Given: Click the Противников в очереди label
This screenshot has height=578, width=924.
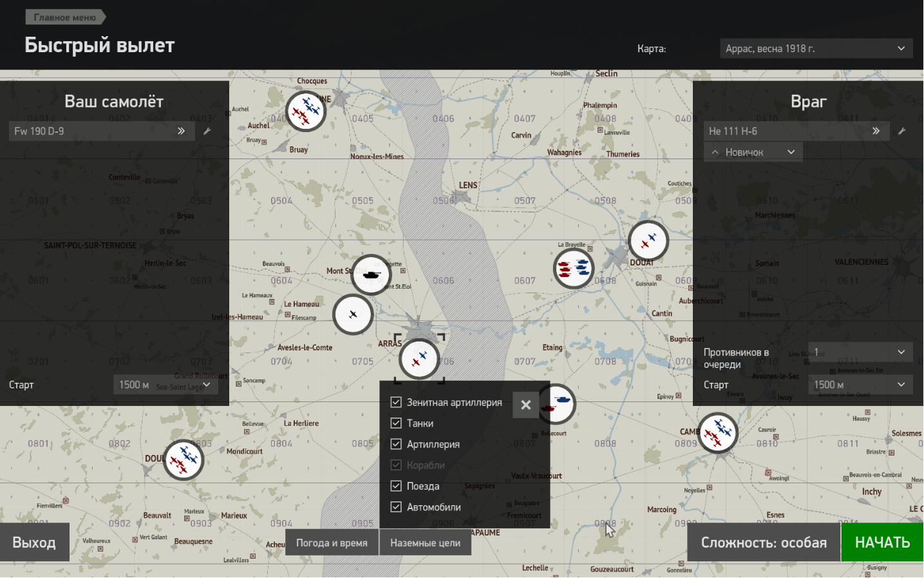Looking at the screenshot, I should [x=736, y=358].
